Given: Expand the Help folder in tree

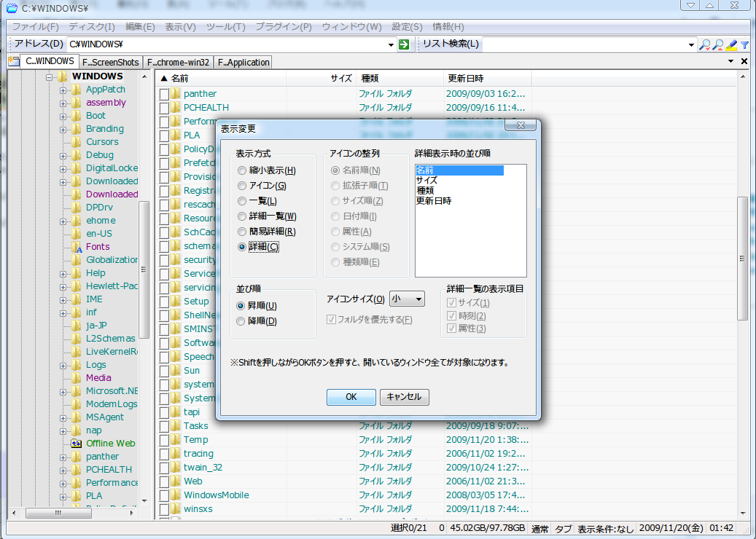Looking at the screenshot, I should (x=63, y=274).
